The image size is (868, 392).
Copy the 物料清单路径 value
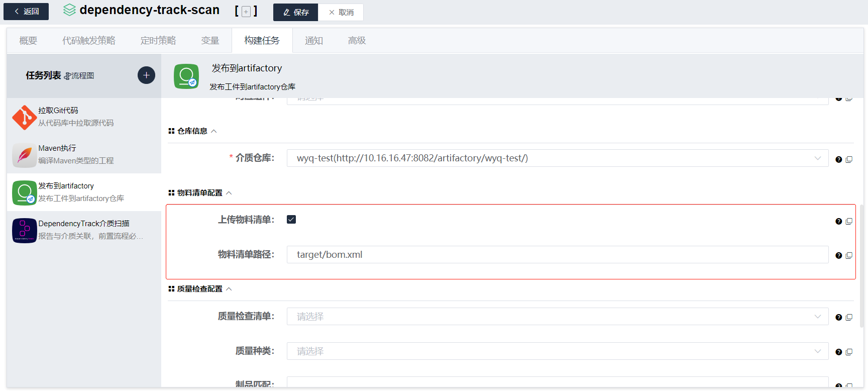pyautogui.click(x=849, y=255)
